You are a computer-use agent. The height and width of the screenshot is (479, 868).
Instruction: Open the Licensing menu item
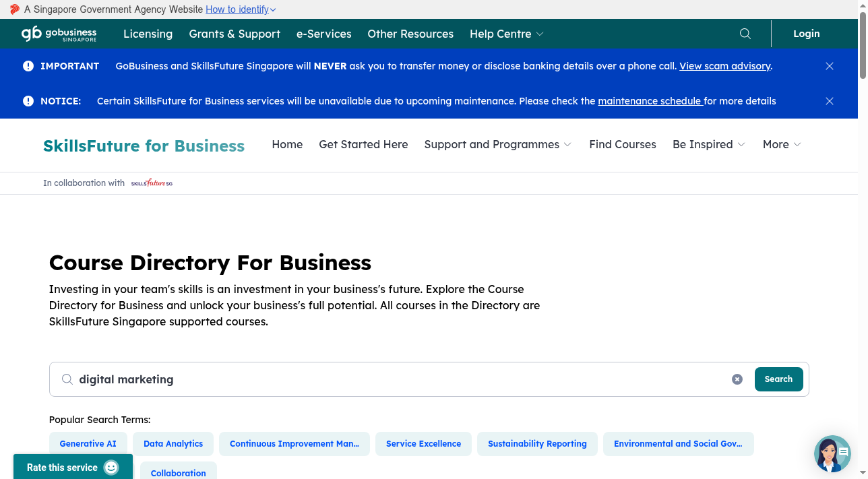pos(148,34)
